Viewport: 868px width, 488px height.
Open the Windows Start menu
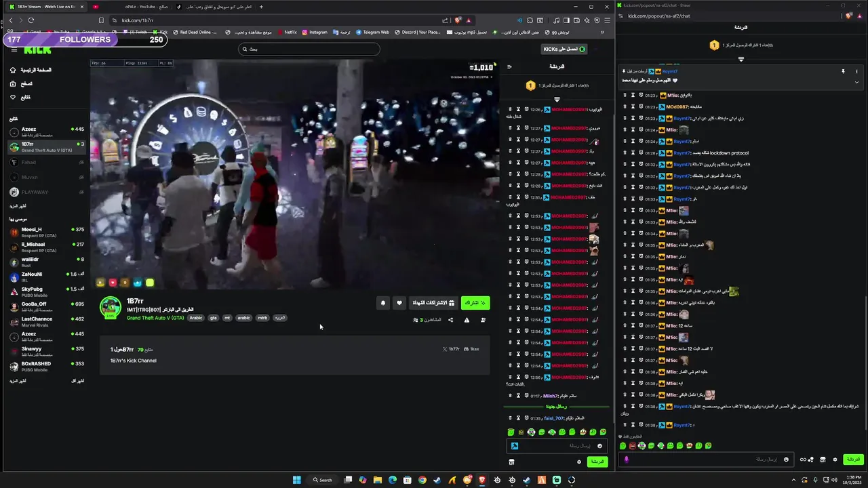coord(296,480)
